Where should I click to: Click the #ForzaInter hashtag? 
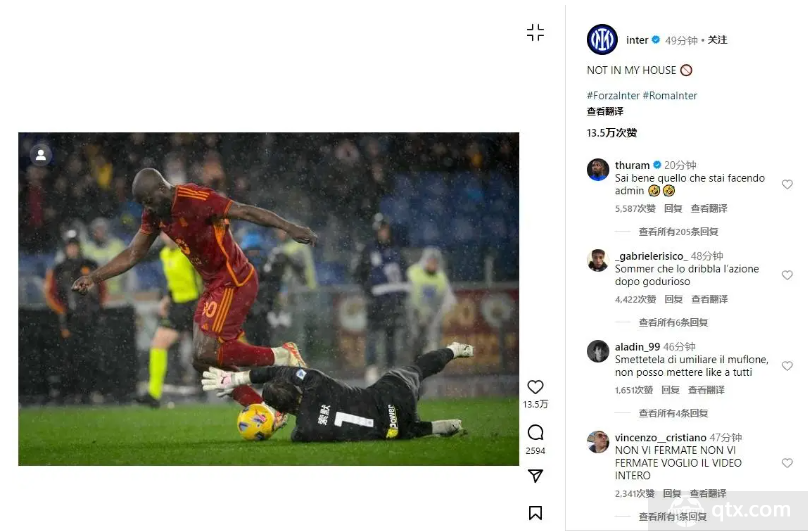pos(613,95)
